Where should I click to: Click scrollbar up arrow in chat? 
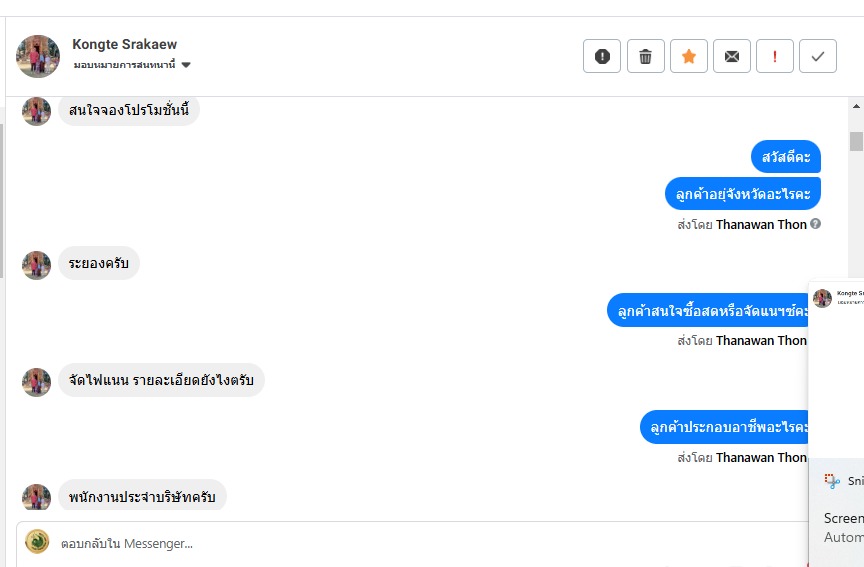856,106
